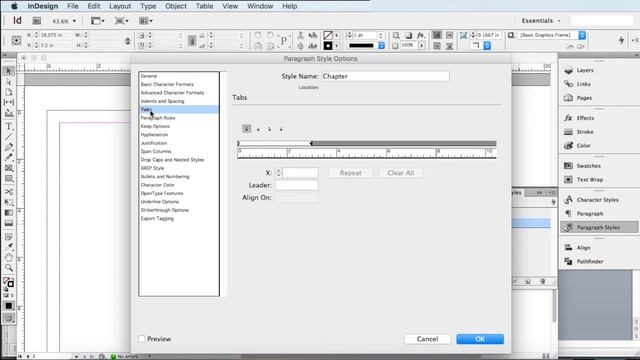Select the Page tool
This screenshot has height=360, width=640.
pyautogui.click(x=9, y=92)
